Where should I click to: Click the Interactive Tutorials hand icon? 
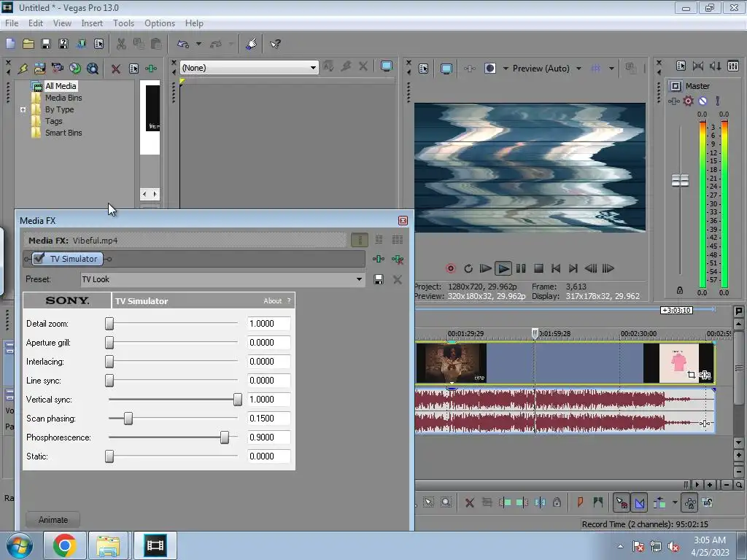tap(251, 44)
